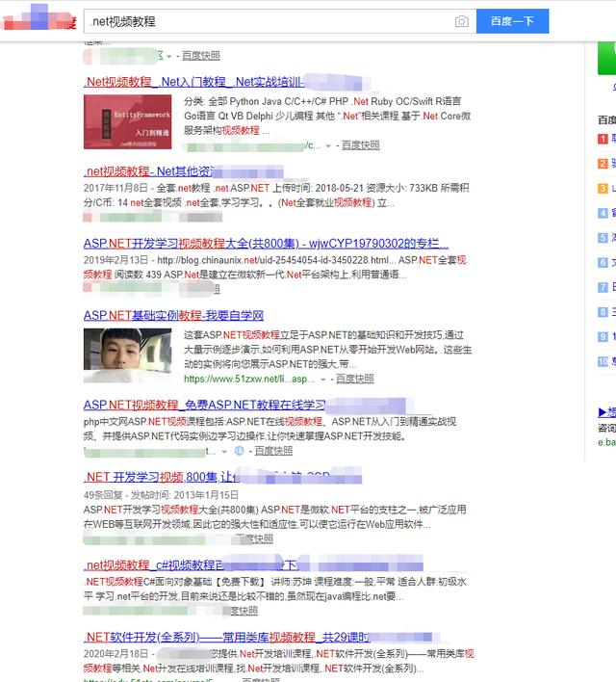This screenshot has height=682, width=616.
Task: Click hot-search rank 4 badge
Action: click(603, 213)
